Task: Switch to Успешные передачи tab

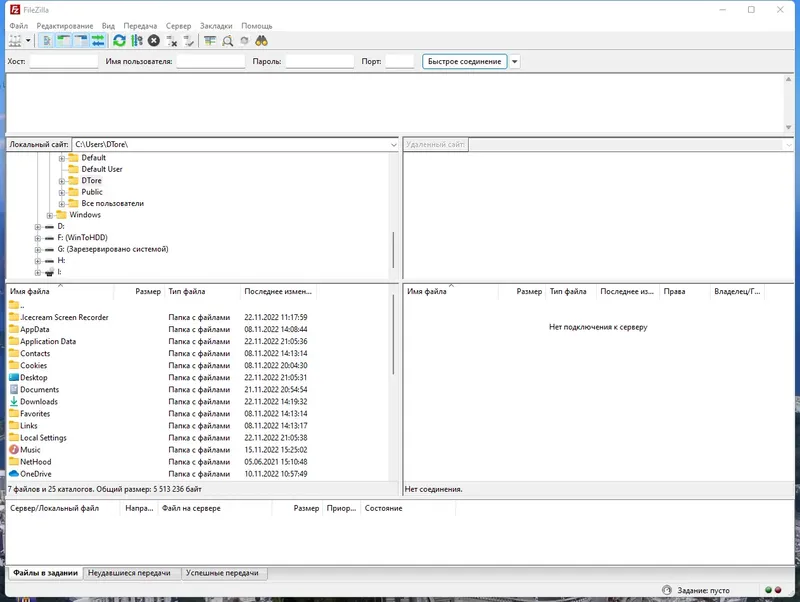Action: (224, 573)
